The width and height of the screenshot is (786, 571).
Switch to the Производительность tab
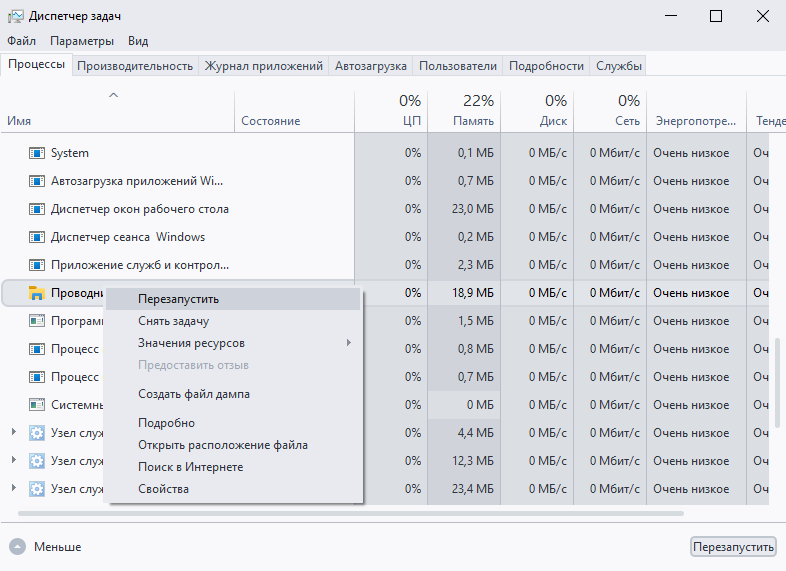135,66
